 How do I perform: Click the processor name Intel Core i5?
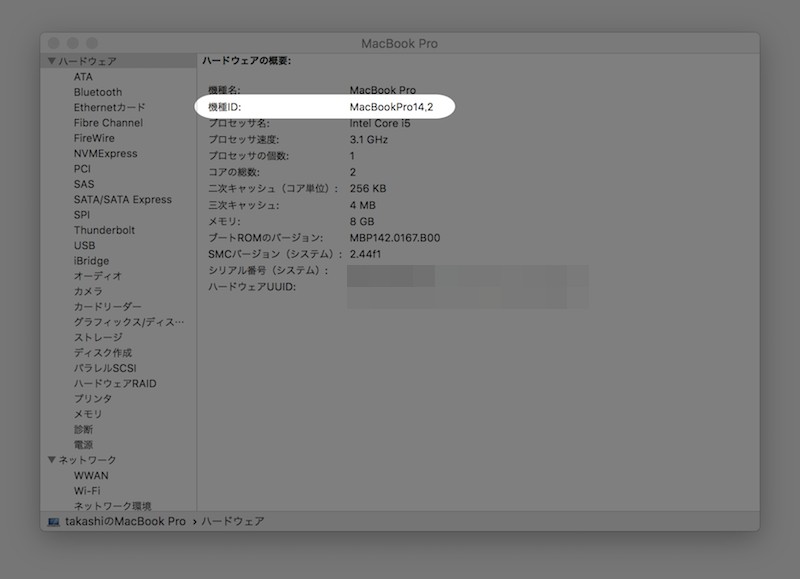380,123
